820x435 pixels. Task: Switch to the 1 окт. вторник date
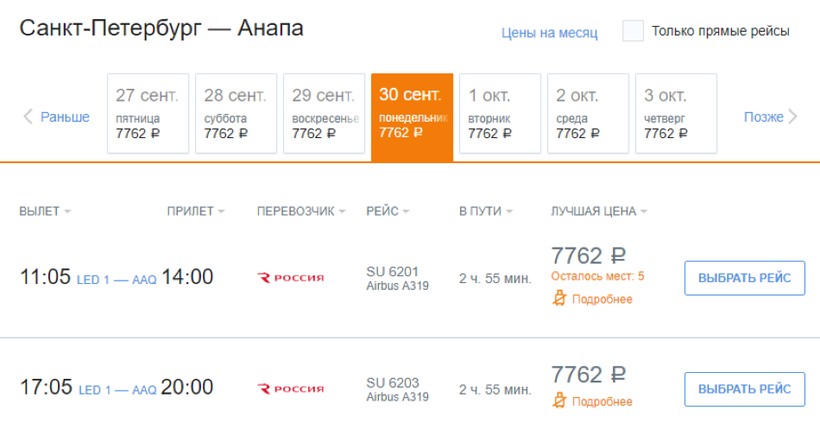point(500,114)
